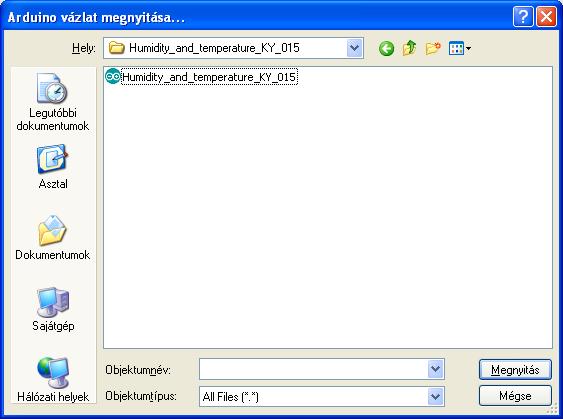Expand the Objektumtípus file type dropdown
This screenshot has height=419, width=563.
point(436,397)
